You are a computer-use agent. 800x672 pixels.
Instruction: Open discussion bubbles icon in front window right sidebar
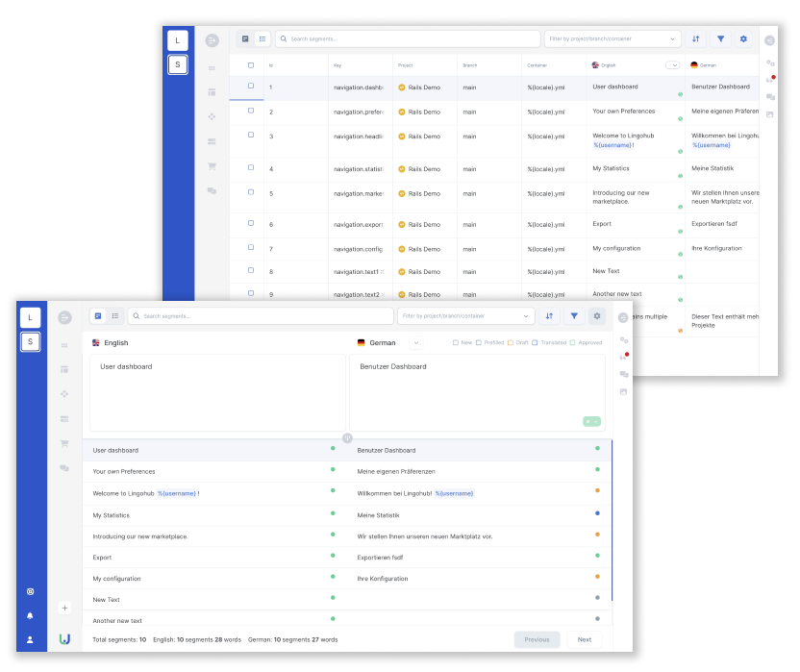point(623,375)
